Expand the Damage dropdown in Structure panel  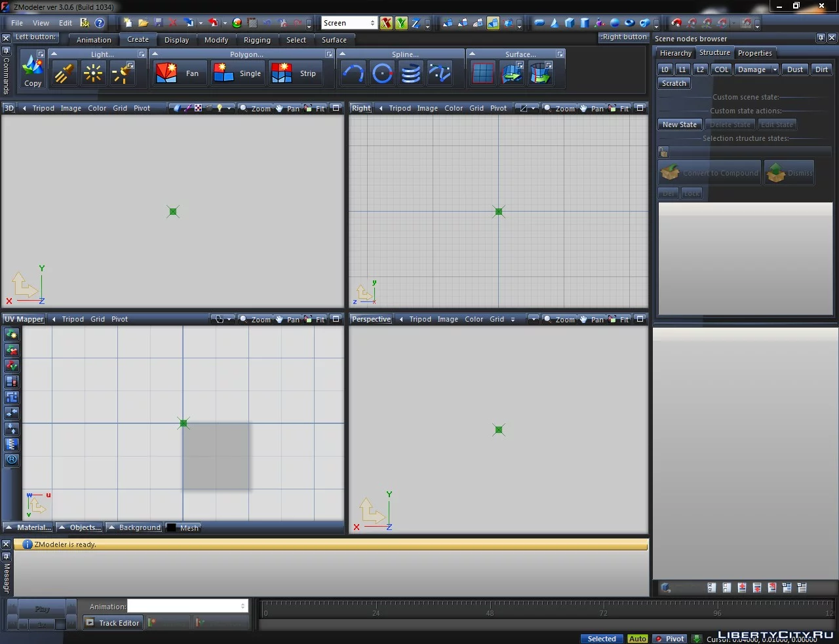[x=775, y=69]
